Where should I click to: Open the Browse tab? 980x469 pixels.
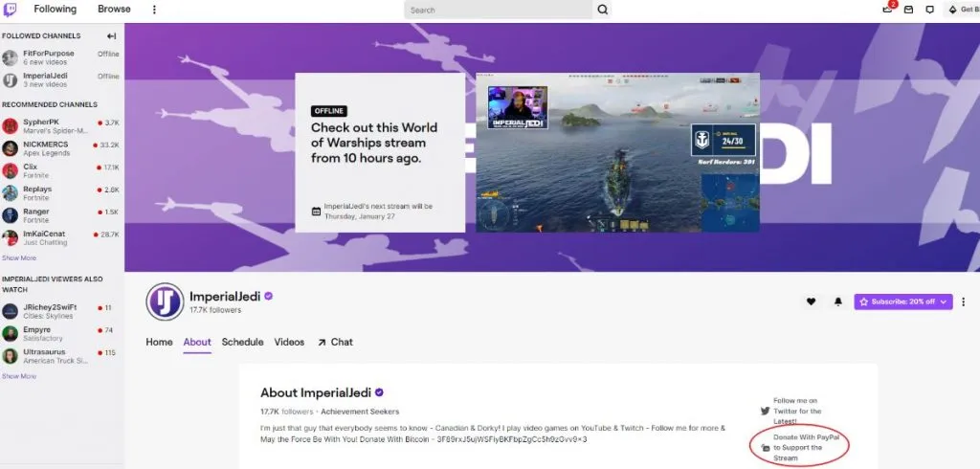(115, 10)
